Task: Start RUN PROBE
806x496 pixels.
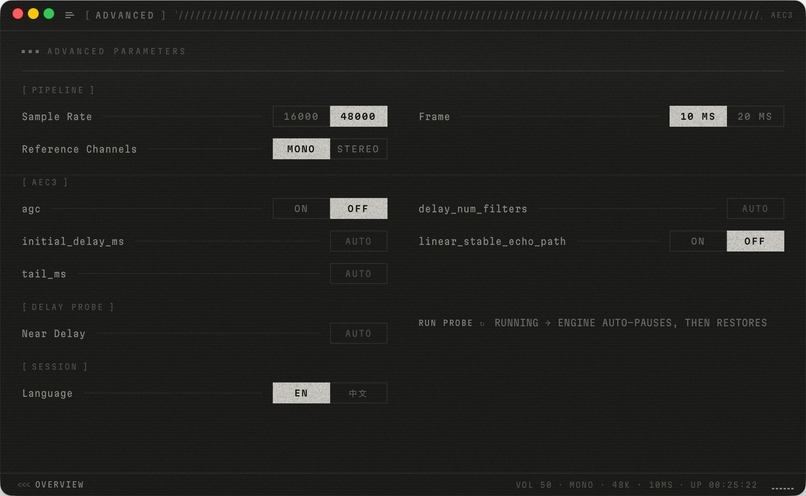Action: tap(445, 323)
